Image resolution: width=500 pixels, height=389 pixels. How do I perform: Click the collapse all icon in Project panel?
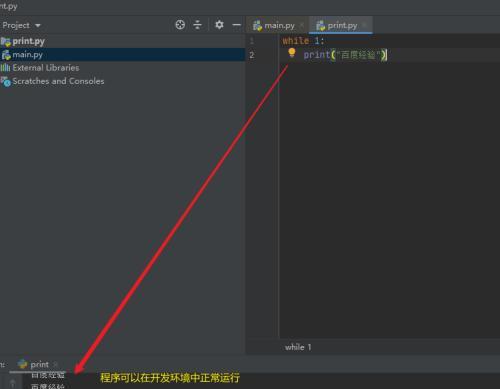point(197,25)
